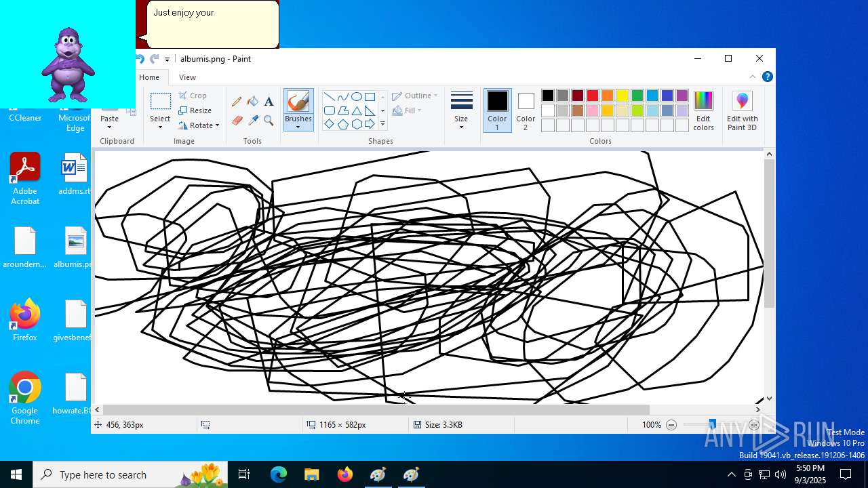This screenshot has width=868, height=488.
Task: Select the Magnifier tool
Action: click(269, 121)
